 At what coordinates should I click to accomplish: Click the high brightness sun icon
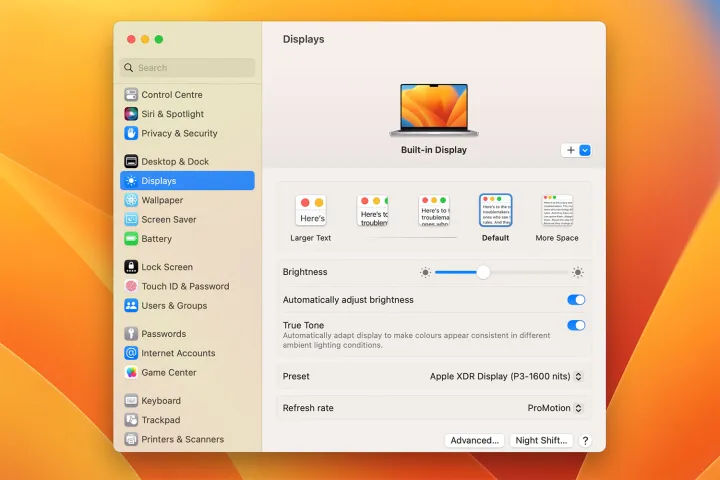[578, 272]
